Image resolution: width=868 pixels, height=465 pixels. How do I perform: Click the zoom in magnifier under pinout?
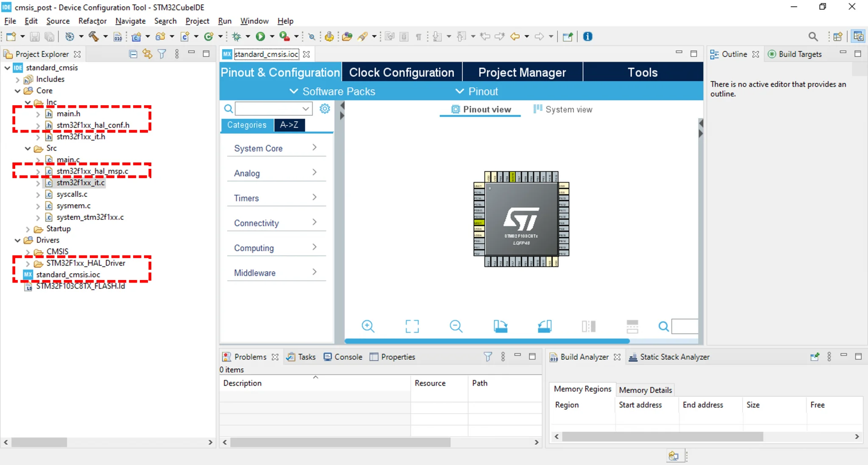tap(368, 326)
